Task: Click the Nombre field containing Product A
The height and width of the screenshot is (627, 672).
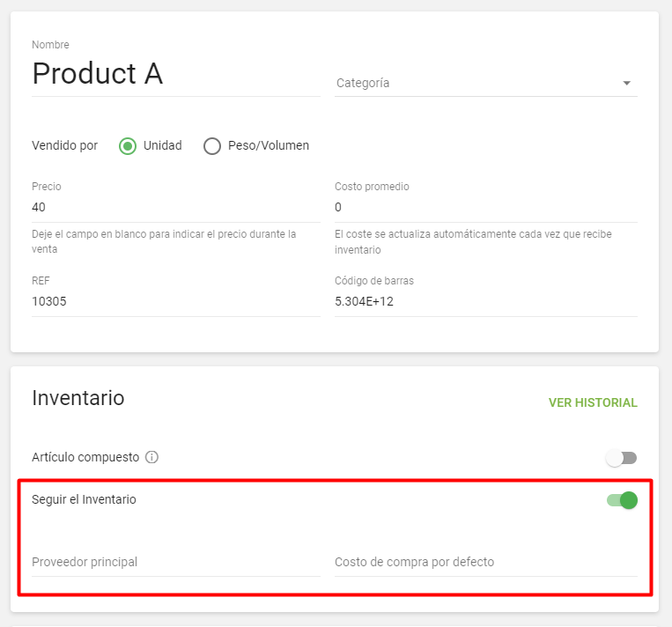Action: (x=175, y=74)
